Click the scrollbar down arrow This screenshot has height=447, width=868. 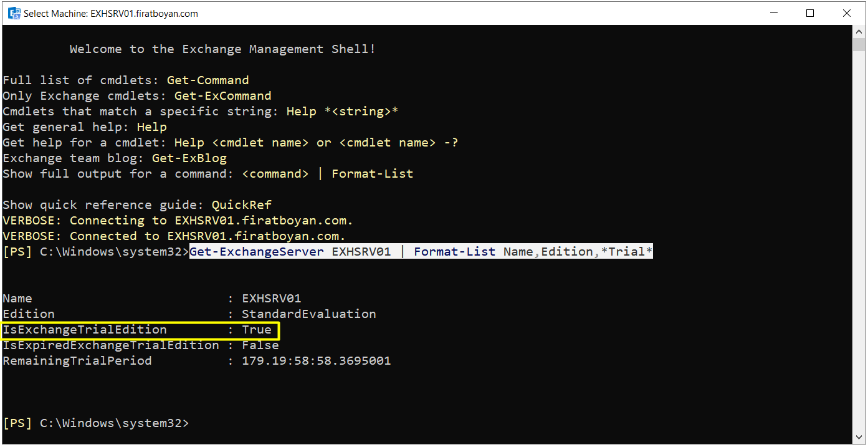point(859,438)
